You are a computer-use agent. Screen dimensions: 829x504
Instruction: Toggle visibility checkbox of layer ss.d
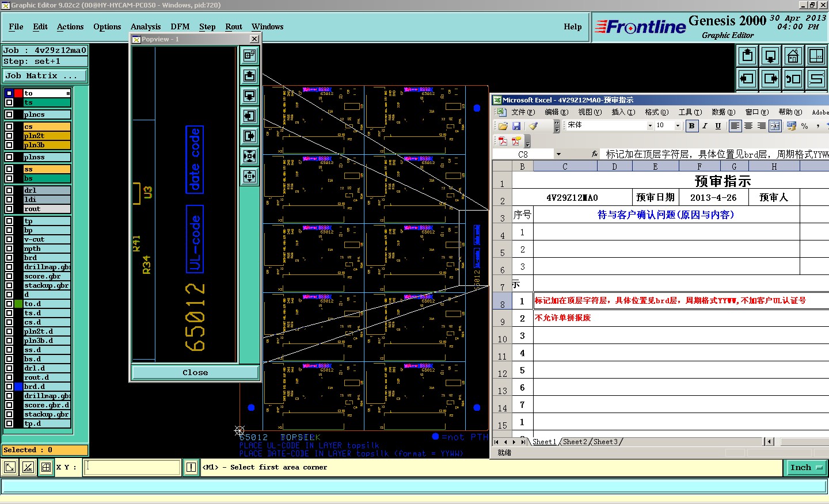[9, 350]
